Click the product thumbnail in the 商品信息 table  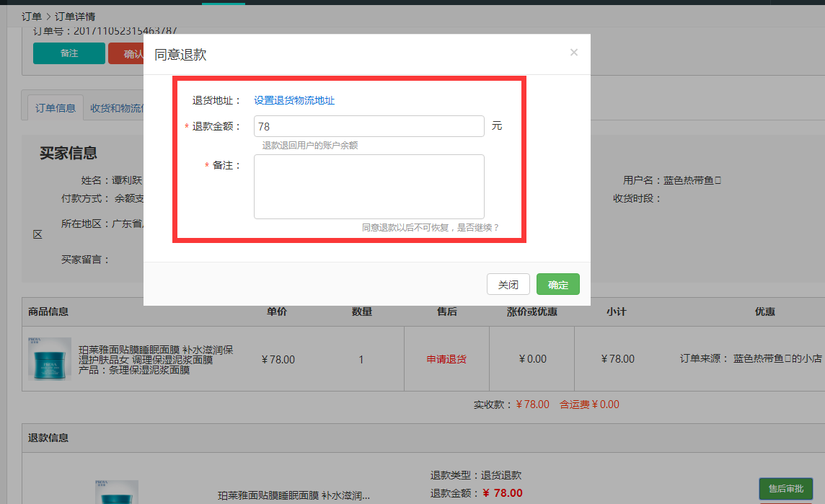50,358
